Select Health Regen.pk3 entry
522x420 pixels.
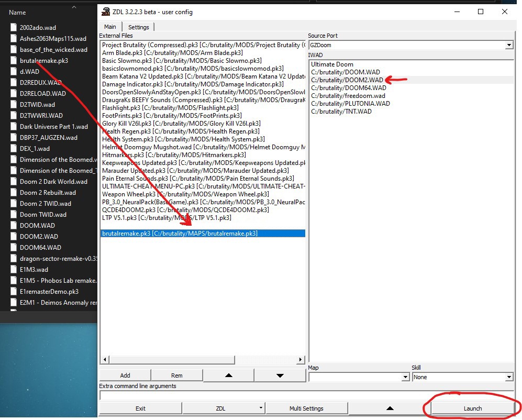tap(203, 131)
